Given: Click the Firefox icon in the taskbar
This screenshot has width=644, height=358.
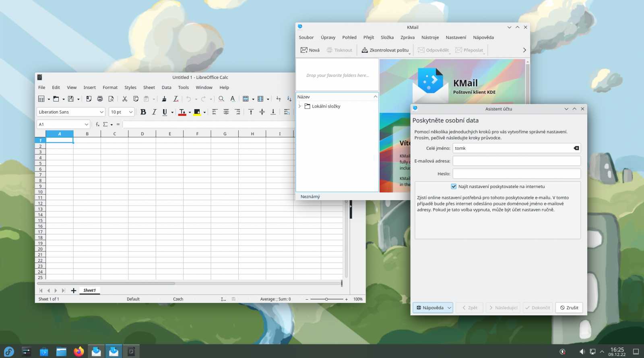Looking at the screenshot, I should (79, 351).
